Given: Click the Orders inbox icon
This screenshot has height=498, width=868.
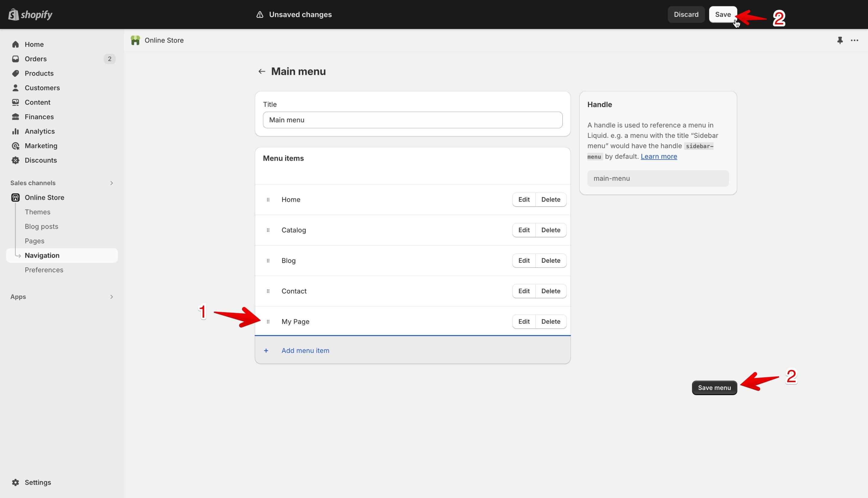Looking at the screenshot, I should click(15, 59).
